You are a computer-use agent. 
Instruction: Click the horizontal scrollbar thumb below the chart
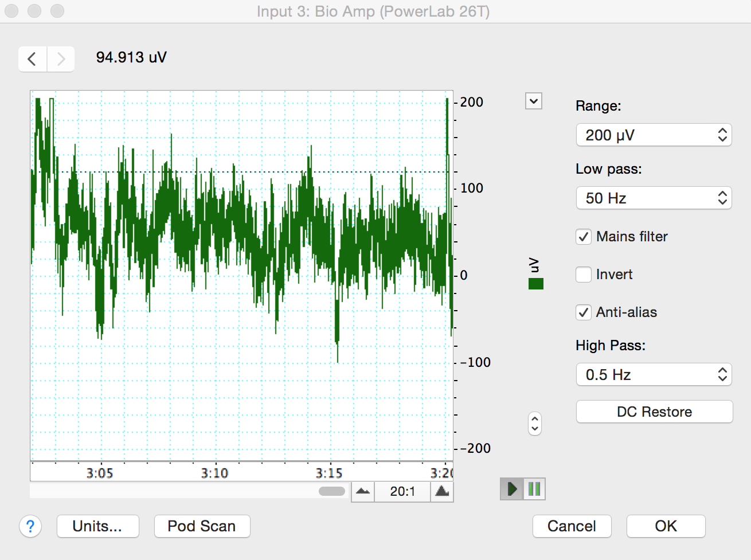[x=331, y=491]
